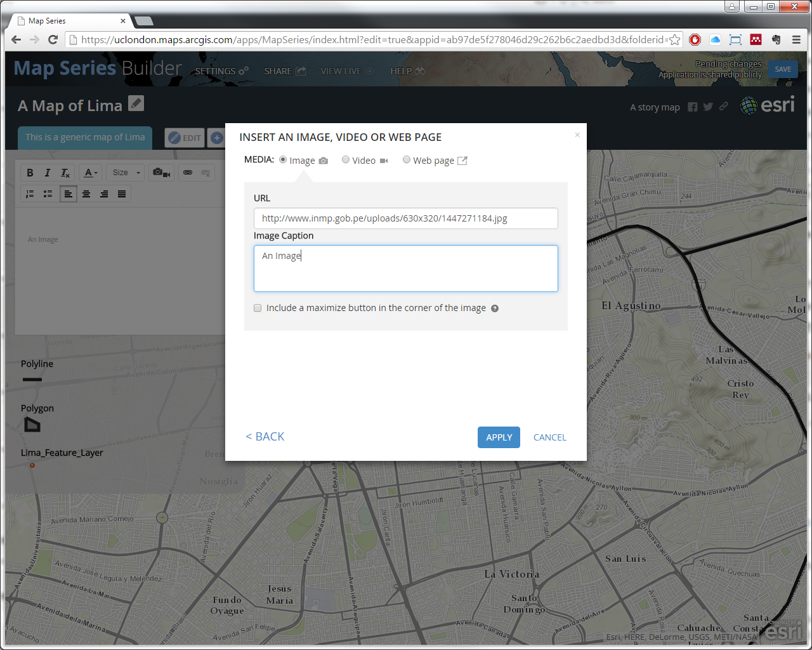This screenshot has width=812, height=650.
Task: Expand the text color dropdown
Action: pos(91,173)
